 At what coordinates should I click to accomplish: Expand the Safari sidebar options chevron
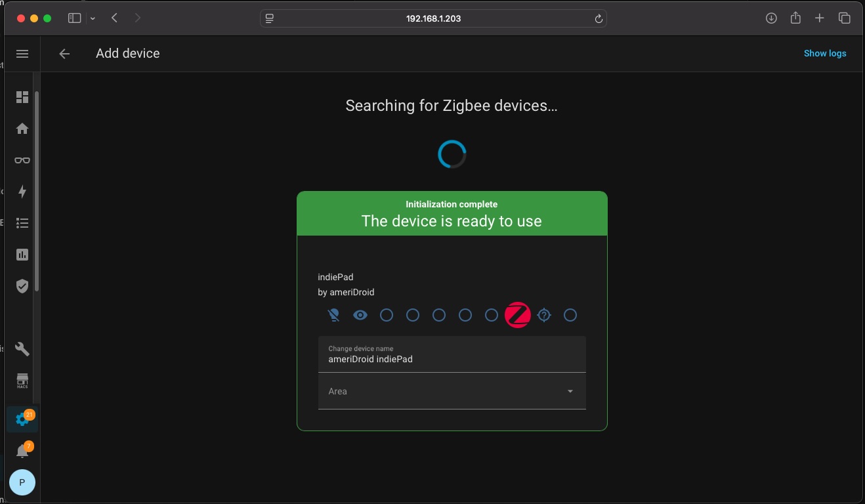pyautogui.click(x=93, y=18)
